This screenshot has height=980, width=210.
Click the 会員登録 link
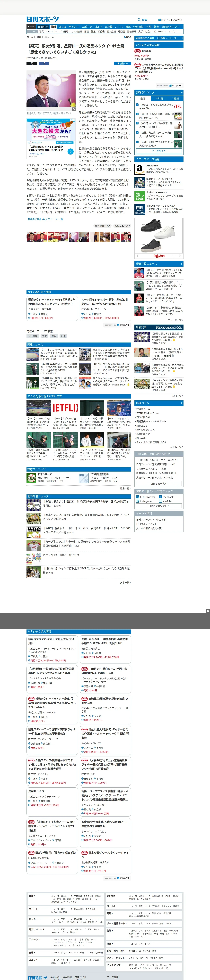tap(177, 20)
